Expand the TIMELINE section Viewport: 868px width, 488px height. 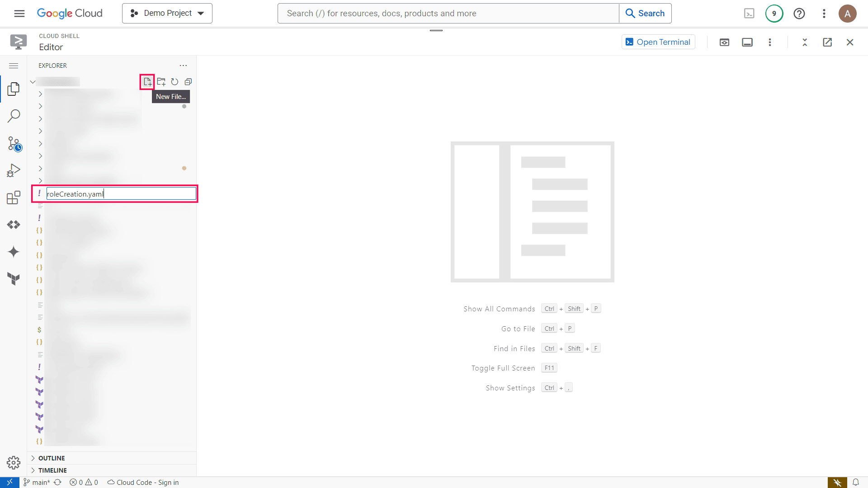click(52, 470)
